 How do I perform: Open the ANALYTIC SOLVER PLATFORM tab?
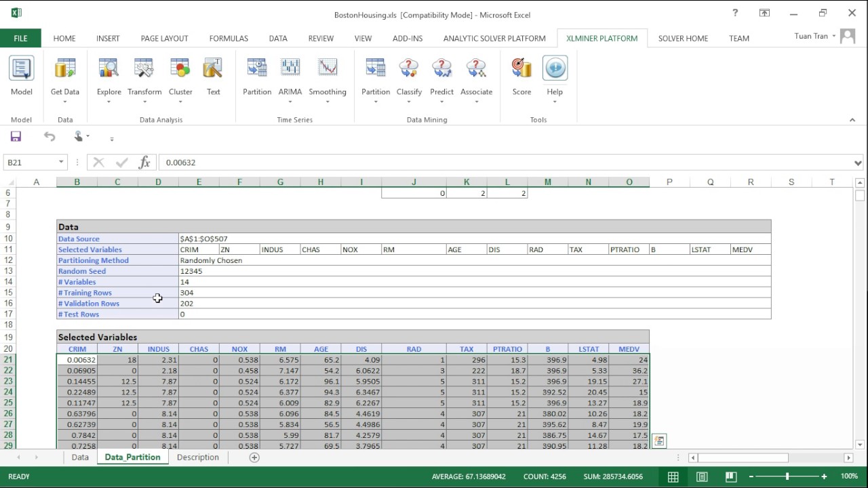tap(494, 39)
